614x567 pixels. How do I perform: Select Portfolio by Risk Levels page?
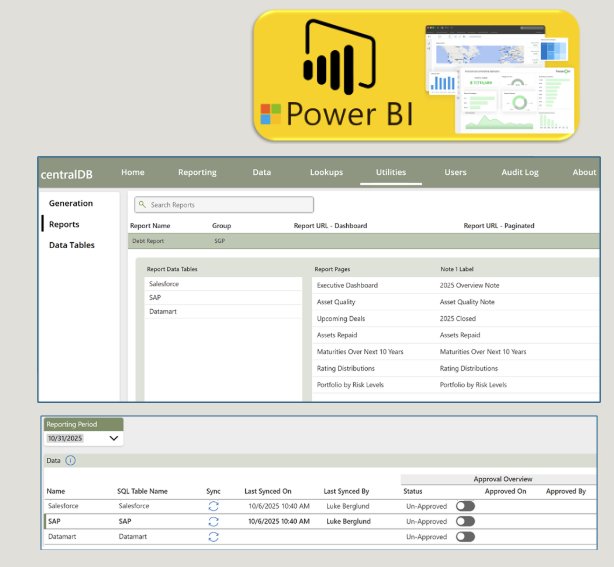pyautogui.click(x=350, y=385)
